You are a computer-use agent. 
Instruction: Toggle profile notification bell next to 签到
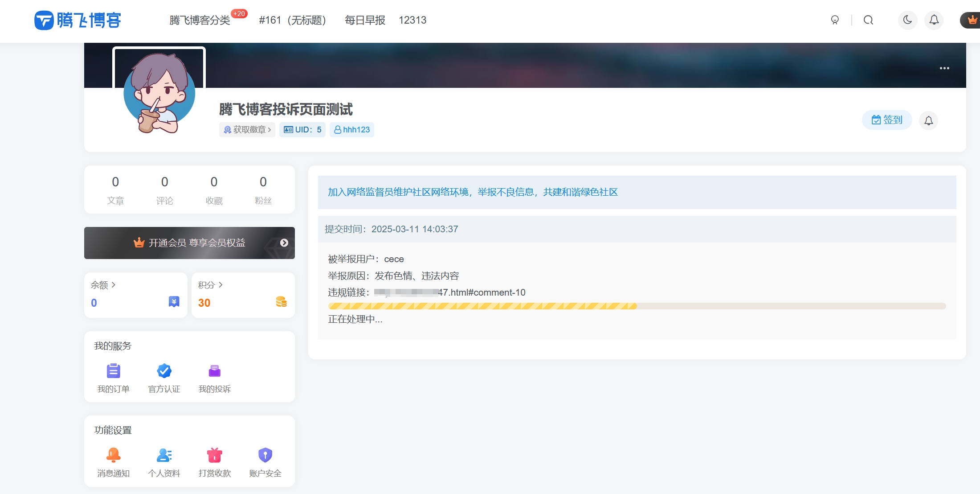[928, 120]
